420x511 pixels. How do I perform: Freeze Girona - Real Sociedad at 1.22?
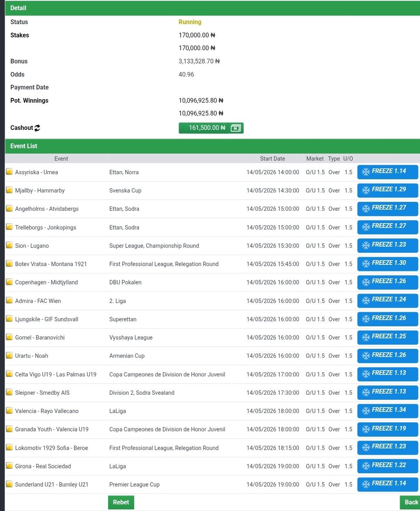[x=388, y=466]
